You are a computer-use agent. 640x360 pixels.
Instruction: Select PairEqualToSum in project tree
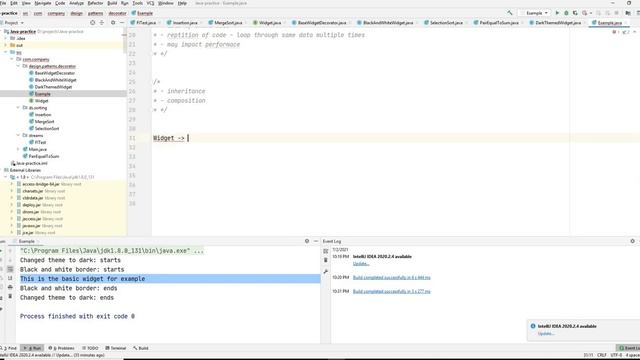coord(44,156)
